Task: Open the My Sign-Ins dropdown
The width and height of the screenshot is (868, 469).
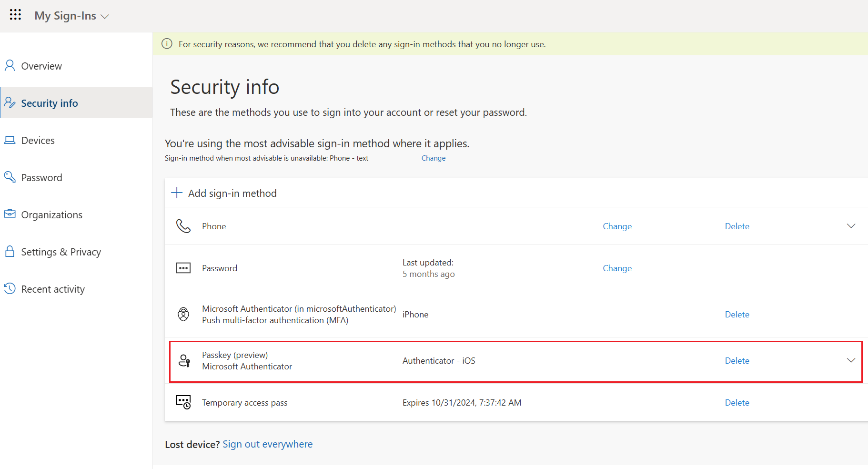Action: coord(106,16)
